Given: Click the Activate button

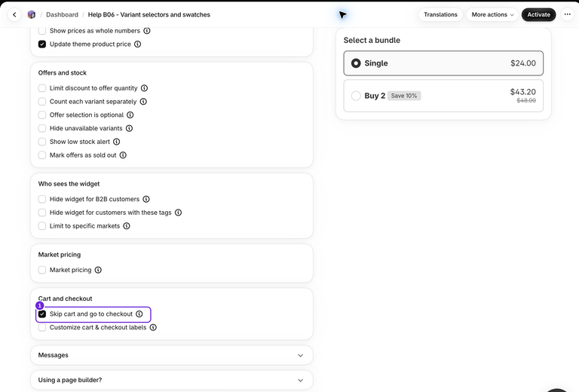Looking at the screenshot, I should pos(538,15).
